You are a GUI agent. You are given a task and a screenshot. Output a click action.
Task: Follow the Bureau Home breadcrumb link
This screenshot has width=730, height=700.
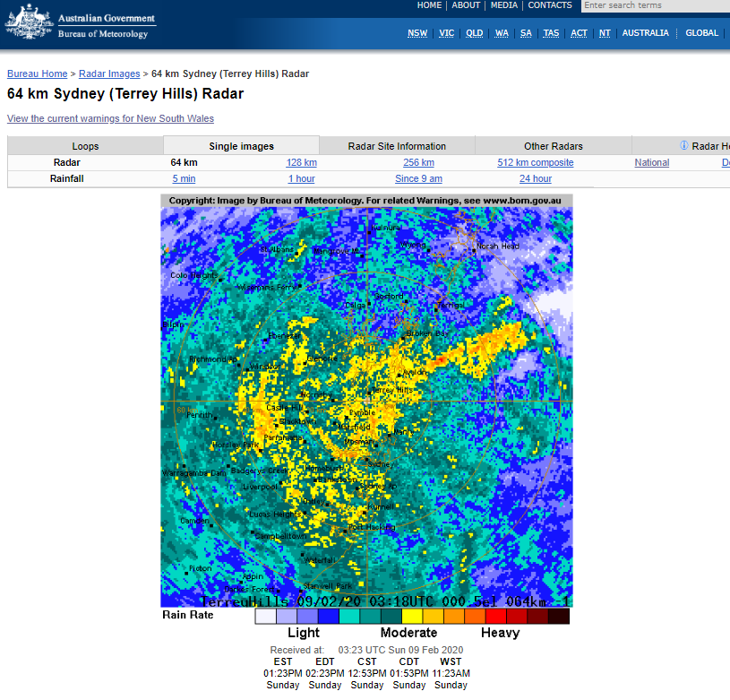[38, 73]
